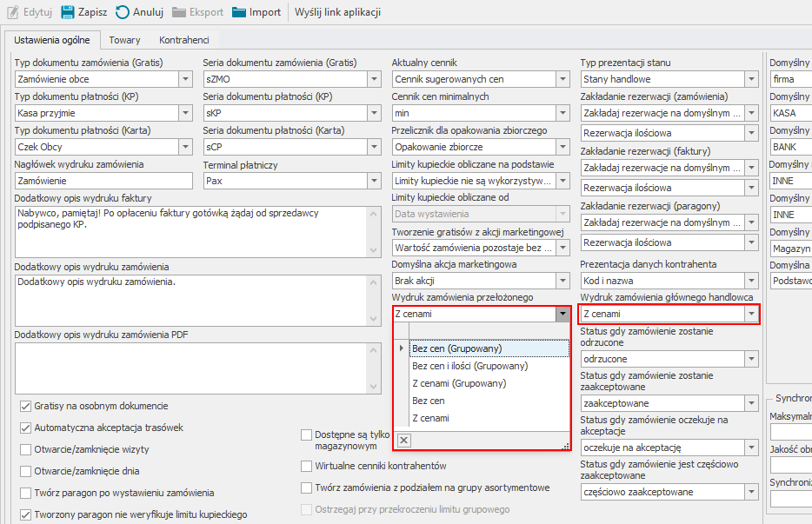Disable Automatyczna akceptacja trasówek checkbox
The image size is (812, 524).
coord(25,428)
